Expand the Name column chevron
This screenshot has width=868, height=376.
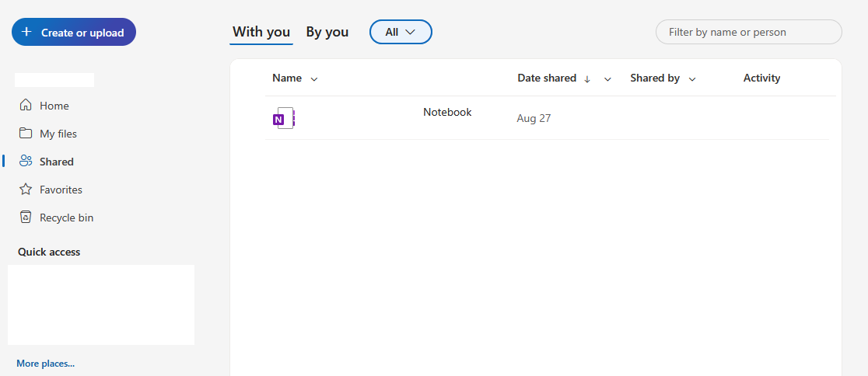click(314, 79)
